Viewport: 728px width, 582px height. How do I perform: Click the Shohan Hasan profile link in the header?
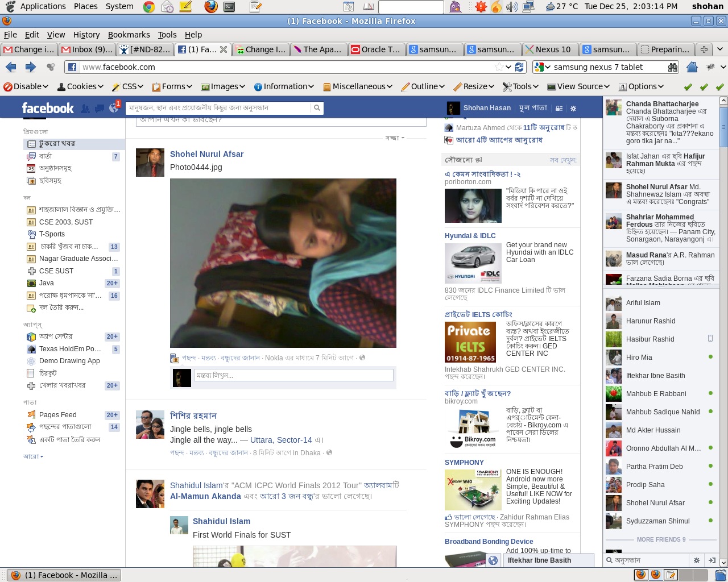click(487, 108)
